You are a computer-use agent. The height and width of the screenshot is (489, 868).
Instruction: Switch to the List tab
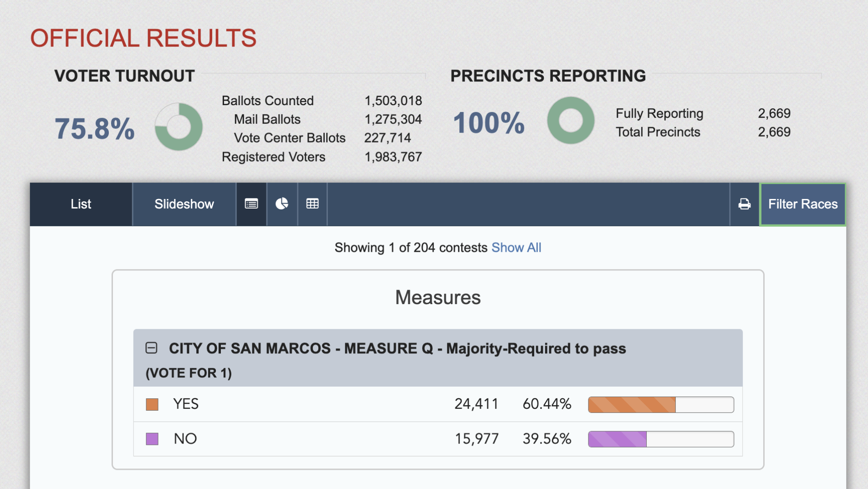click(x=81, y=204)
